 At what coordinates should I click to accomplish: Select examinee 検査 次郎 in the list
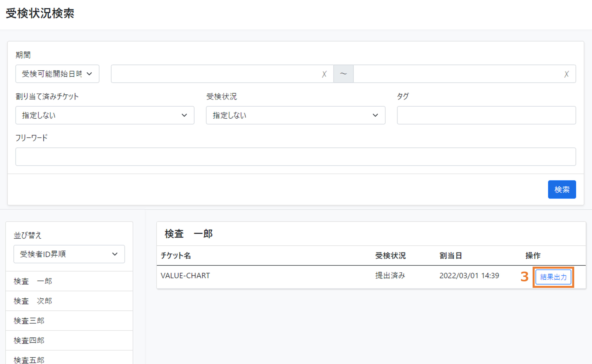[69, 301]
